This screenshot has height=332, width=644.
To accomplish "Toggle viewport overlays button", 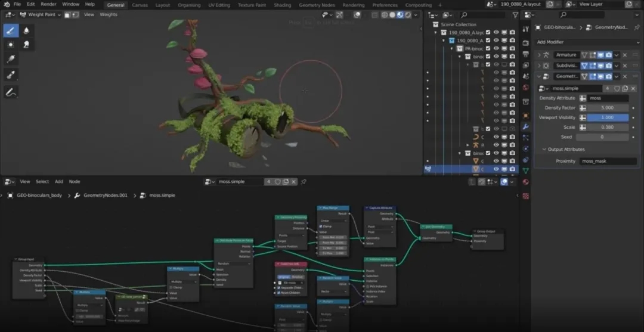I will [357, 15].
